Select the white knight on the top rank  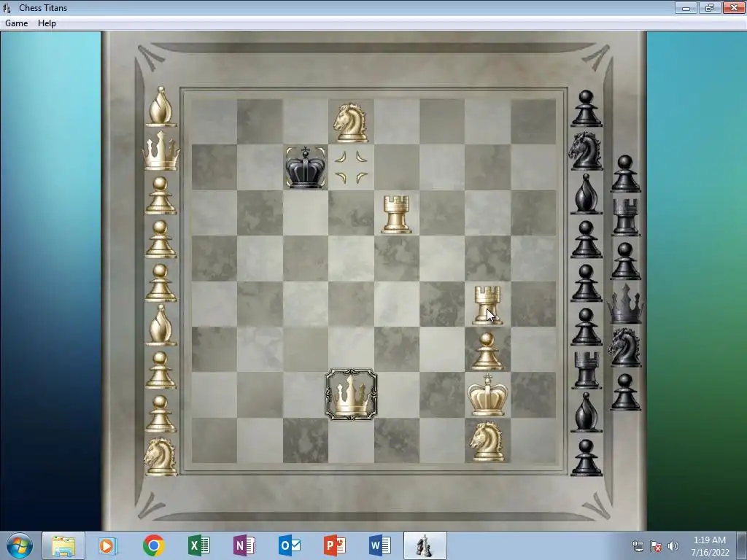pyautogui.click(x=351, y=122)
